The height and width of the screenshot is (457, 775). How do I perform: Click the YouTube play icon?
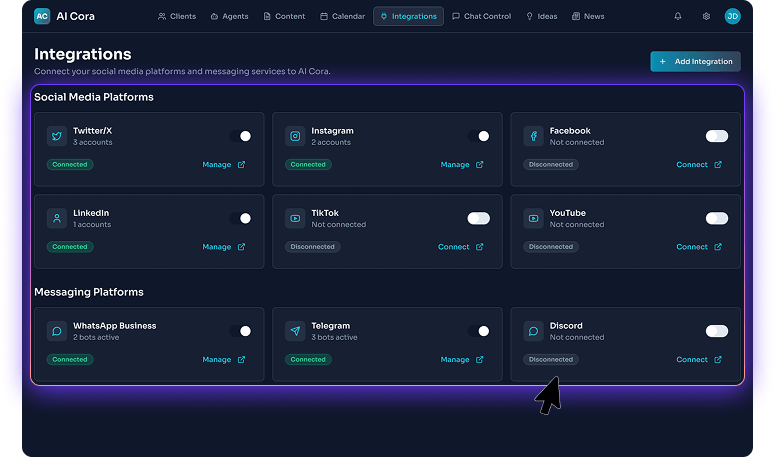point(533,218)
